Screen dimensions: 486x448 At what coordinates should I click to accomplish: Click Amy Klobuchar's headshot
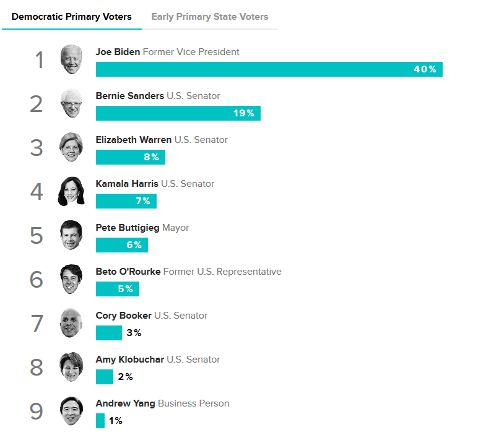click(71, 367)
